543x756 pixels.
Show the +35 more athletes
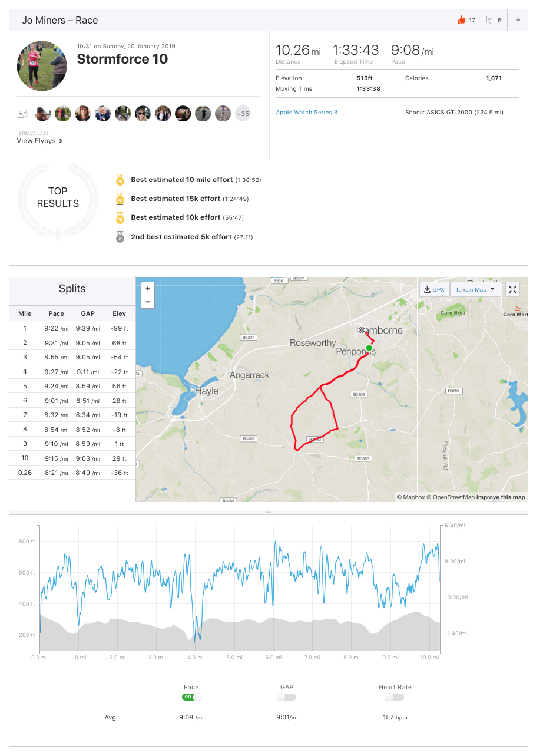(x=243, y=114)
